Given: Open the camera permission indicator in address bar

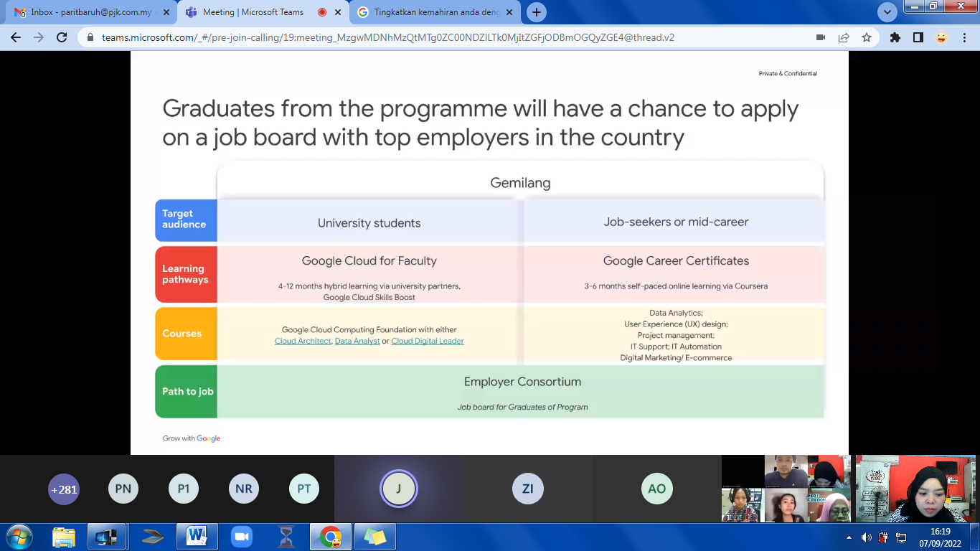Looking at the screenshot, I should point(821,37).
